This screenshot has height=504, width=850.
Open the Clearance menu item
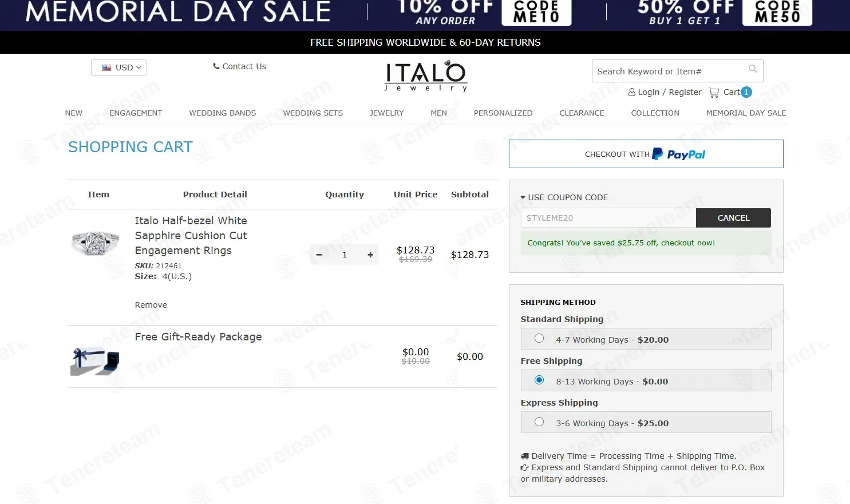click(582, 113)
